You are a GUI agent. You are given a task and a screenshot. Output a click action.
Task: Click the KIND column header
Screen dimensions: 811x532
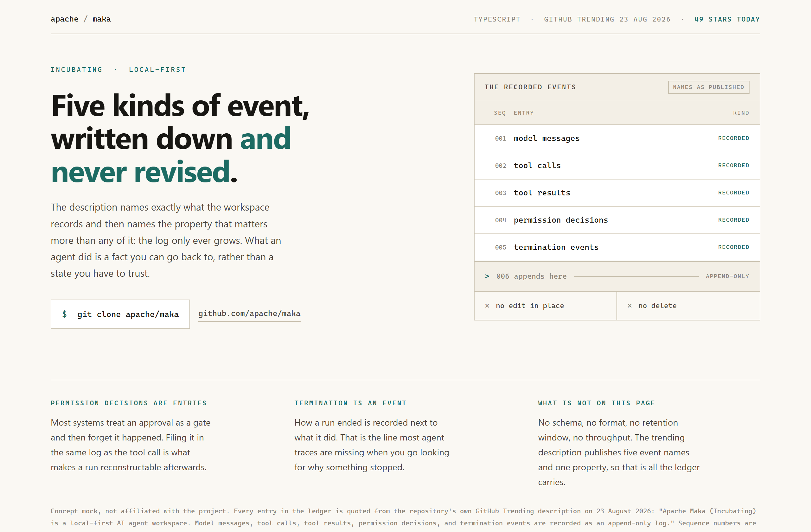tap(741, 113)
